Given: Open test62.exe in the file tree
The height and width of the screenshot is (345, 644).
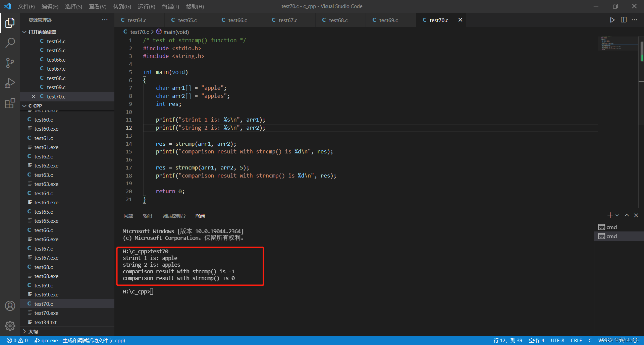Looking at the screenshot, I should (67, 165).
